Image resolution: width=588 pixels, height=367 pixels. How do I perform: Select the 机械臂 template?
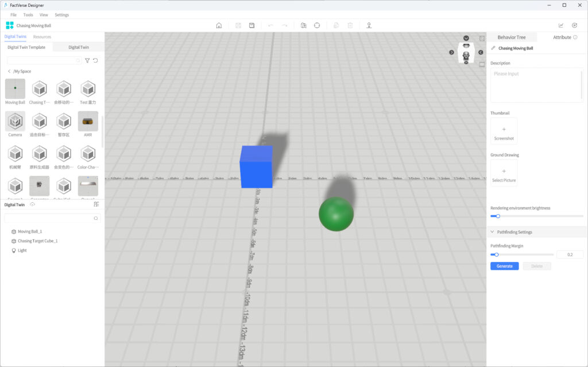(15, 156)
